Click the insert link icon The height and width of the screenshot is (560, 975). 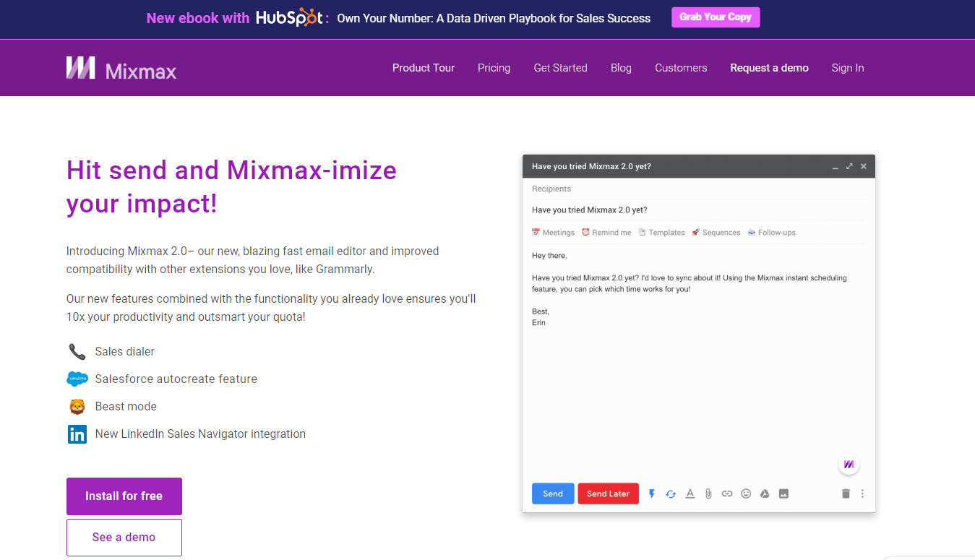(x=727, y=494)
